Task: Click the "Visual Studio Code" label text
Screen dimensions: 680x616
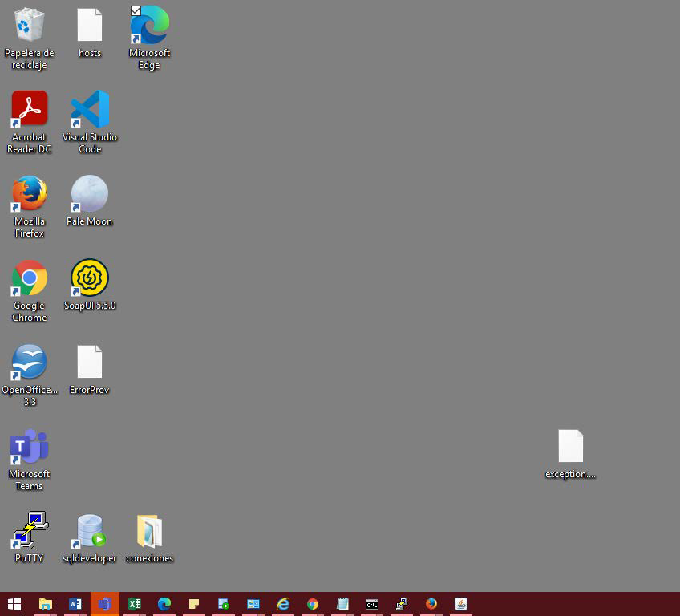Action: 89,143
